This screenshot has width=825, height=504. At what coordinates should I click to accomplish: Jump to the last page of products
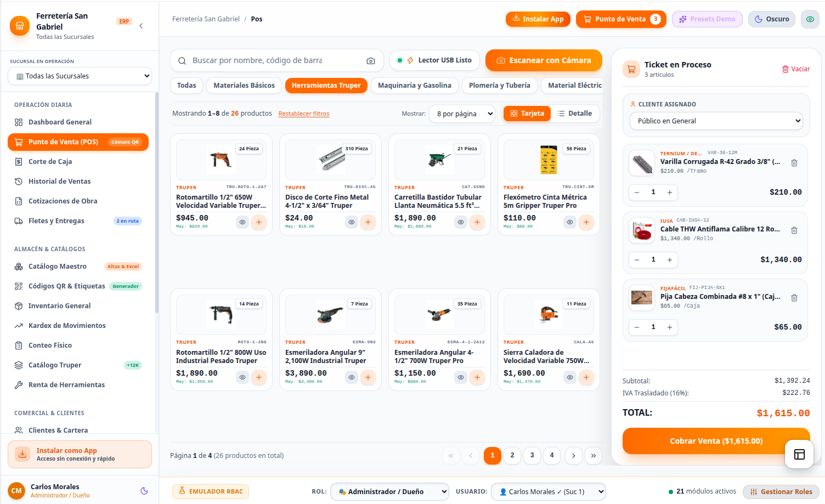[594, 456]
